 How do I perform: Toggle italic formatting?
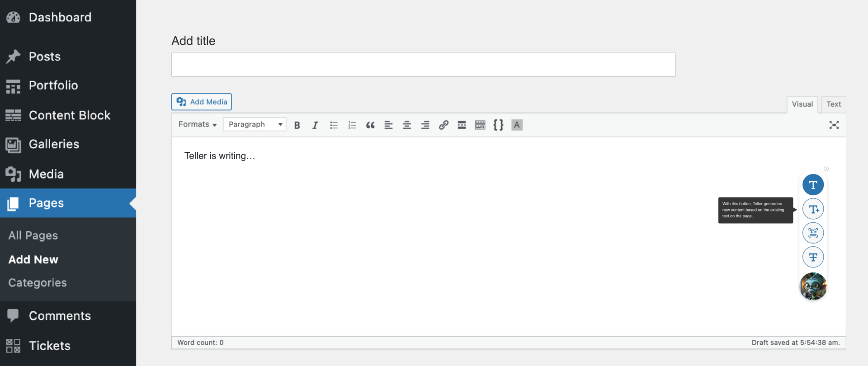tap(315, 125)
